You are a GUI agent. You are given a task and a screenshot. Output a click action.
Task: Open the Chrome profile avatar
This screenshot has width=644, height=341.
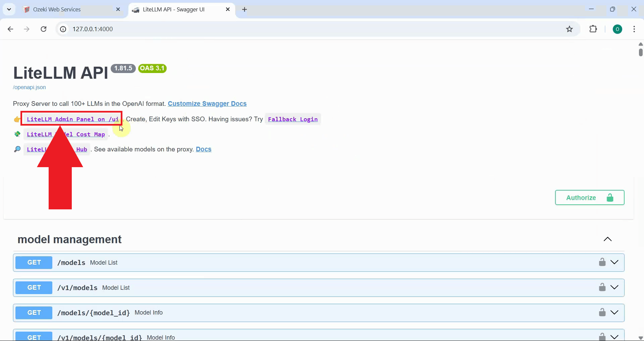click(x=618, y=29)
